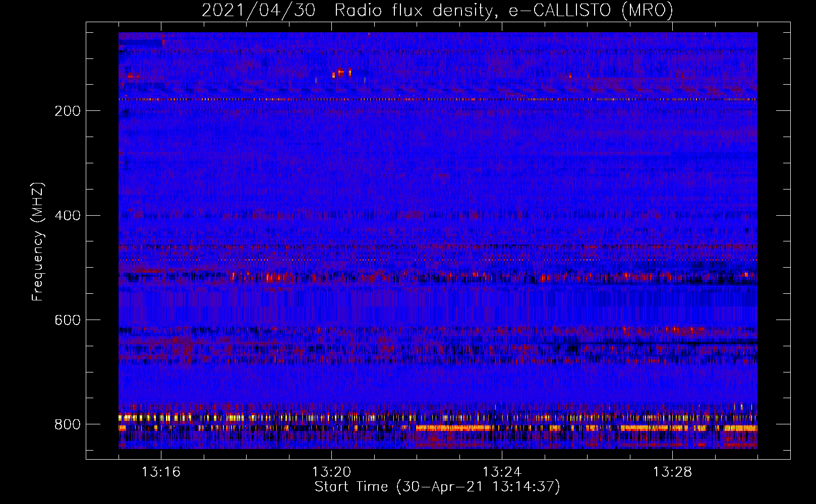The width and height of the screenshot is (816, 504).
Task: Click the 13:28 time tick label
Action: pyautogui.click(x=672, y=472)
